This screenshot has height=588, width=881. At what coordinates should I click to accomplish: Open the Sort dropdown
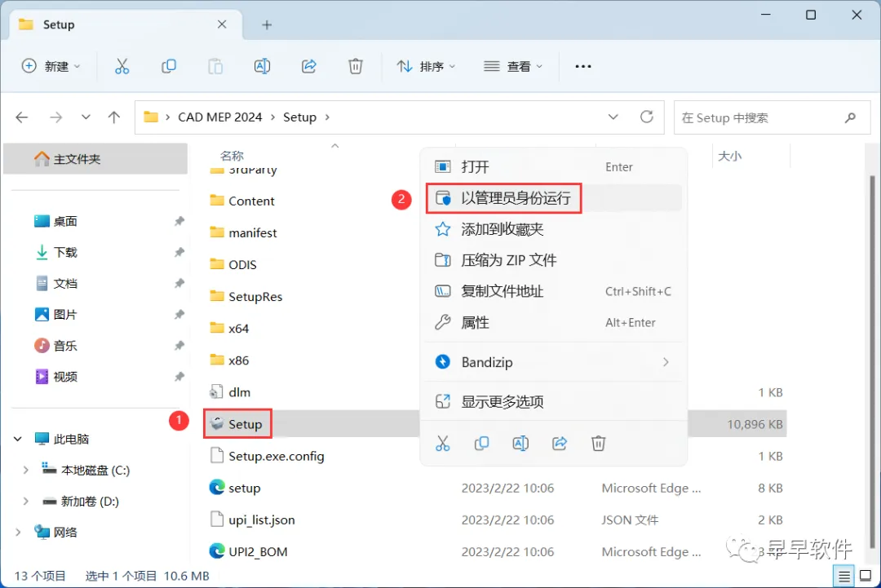426,66
